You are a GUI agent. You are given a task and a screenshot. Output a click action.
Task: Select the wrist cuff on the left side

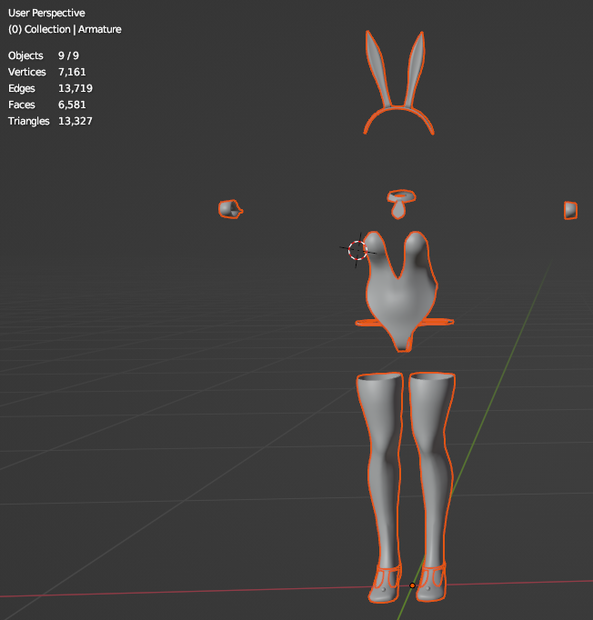point(230,209)
